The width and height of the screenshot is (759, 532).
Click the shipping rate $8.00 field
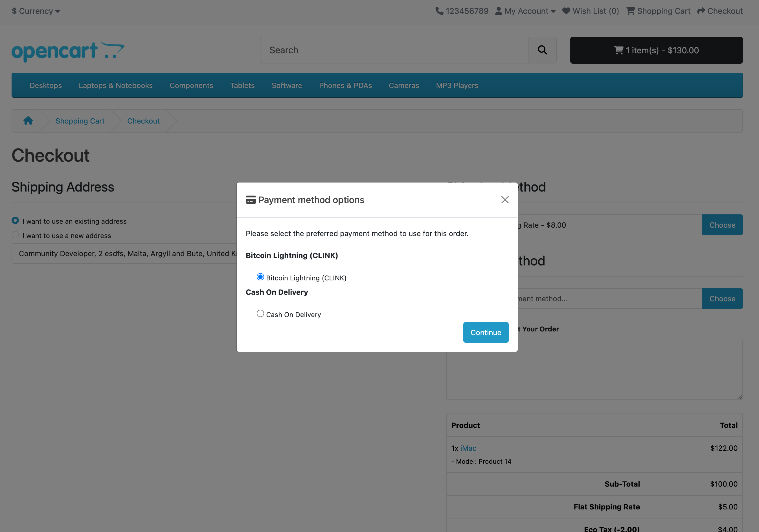coord(609,225)
